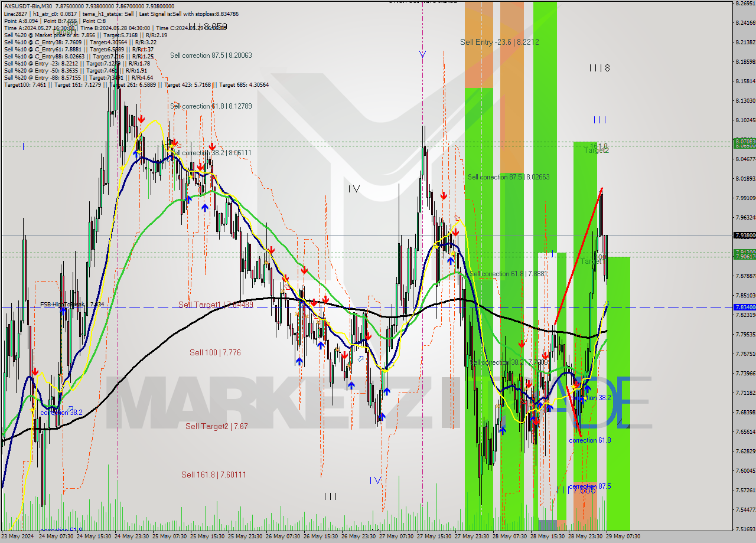The image size is (756, 543).
Task: Click the 7.83400 price box on axis
Action: (744, 308)
